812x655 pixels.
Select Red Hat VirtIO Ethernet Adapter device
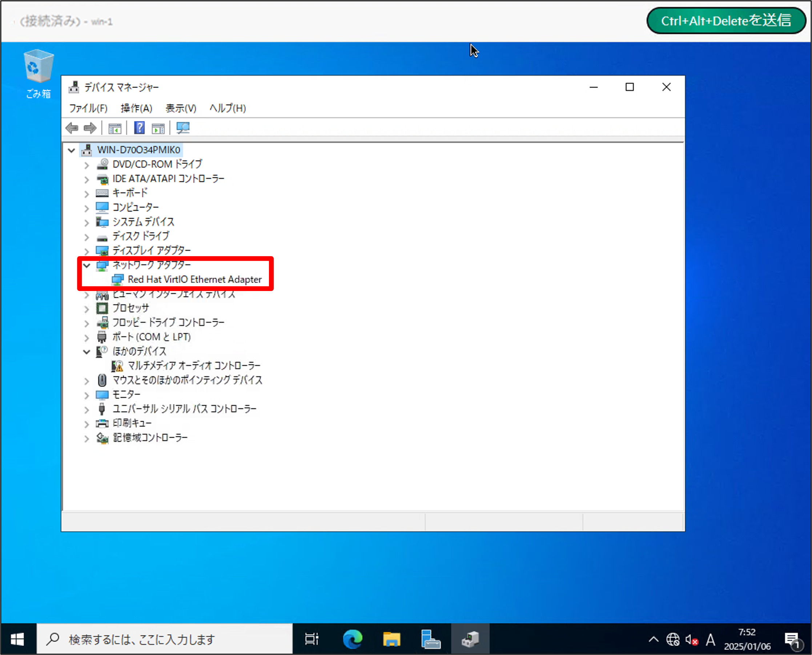click(194, 280)
